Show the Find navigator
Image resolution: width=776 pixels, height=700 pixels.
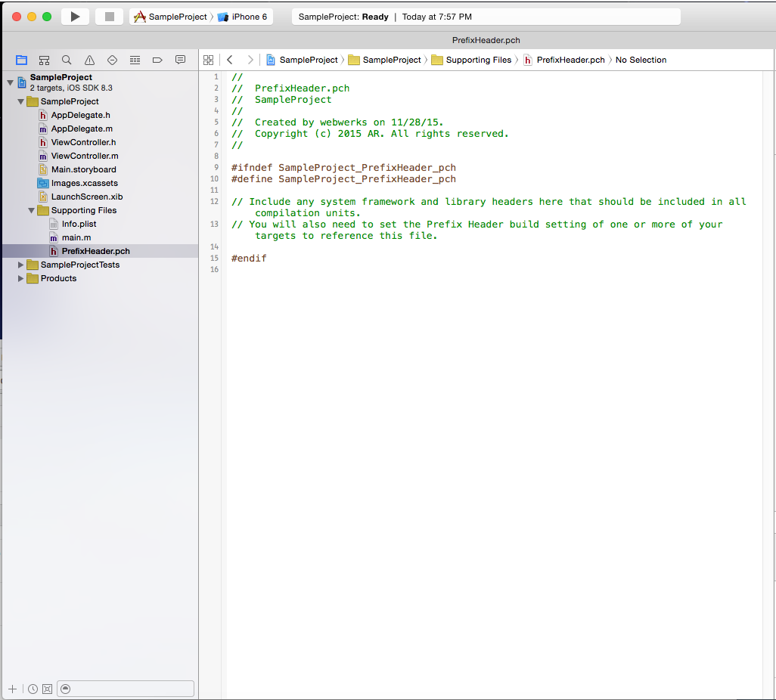(x=67, y=60)
